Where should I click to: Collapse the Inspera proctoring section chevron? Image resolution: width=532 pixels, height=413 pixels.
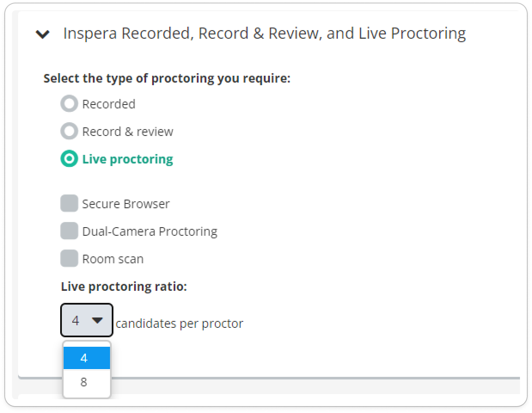pos(43,34)
